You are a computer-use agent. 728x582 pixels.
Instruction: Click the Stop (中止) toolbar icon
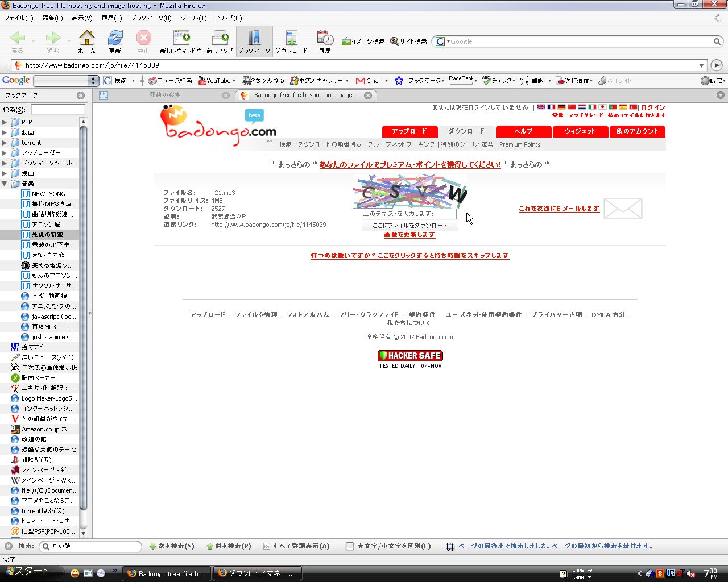(143, 41)
